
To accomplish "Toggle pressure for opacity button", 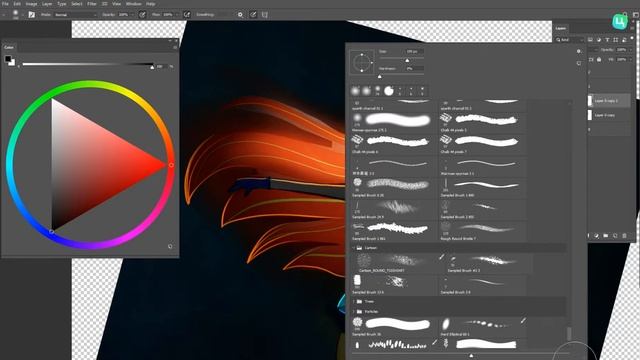I will point(142,15).
